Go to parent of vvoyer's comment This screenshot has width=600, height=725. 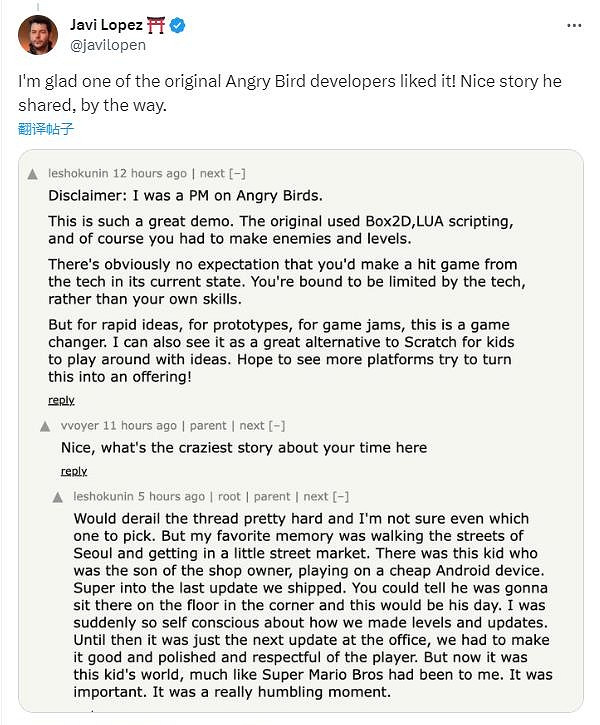tap(209, 426)
